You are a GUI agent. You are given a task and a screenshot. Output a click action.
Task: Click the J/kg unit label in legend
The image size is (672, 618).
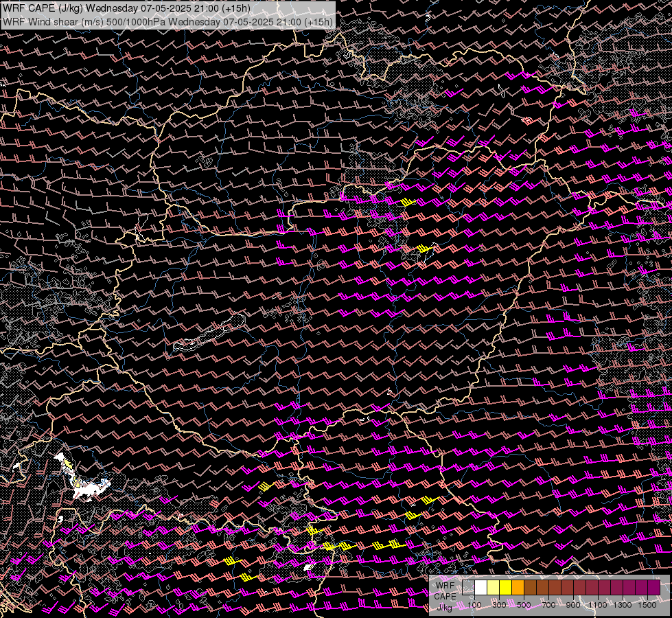[x=445, y=608]
